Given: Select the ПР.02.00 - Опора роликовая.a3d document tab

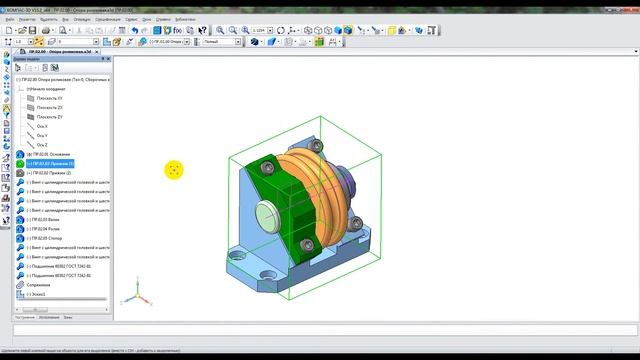Looking at the screenshot, I should pyautogui.click(x=60, y=52).
